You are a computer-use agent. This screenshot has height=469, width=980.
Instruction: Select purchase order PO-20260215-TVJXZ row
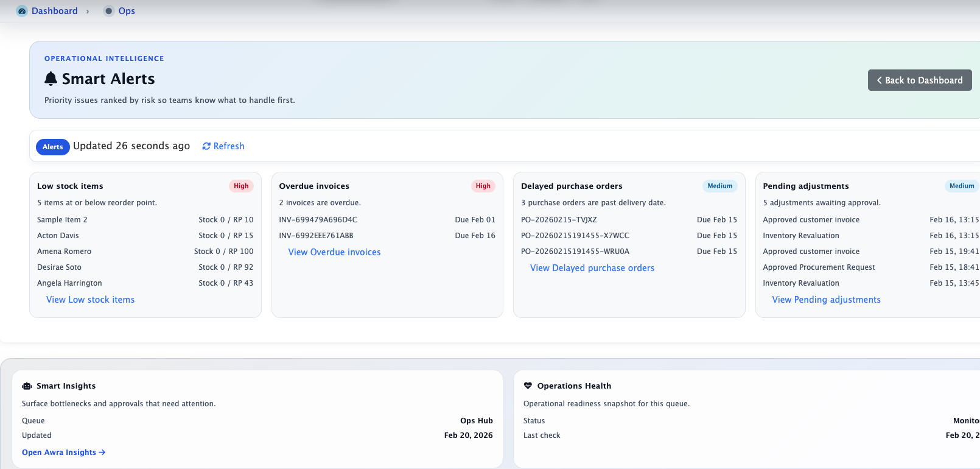(628, 220)
